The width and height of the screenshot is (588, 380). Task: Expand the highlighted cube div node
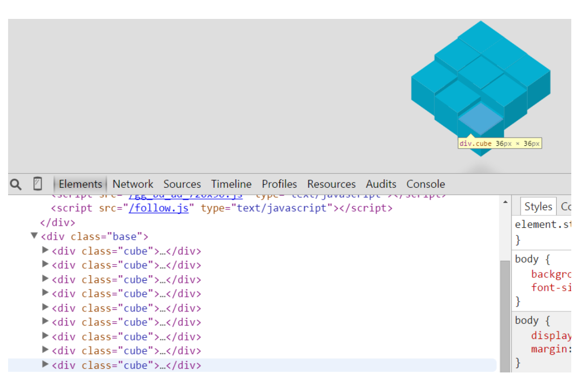coord(45,364)
